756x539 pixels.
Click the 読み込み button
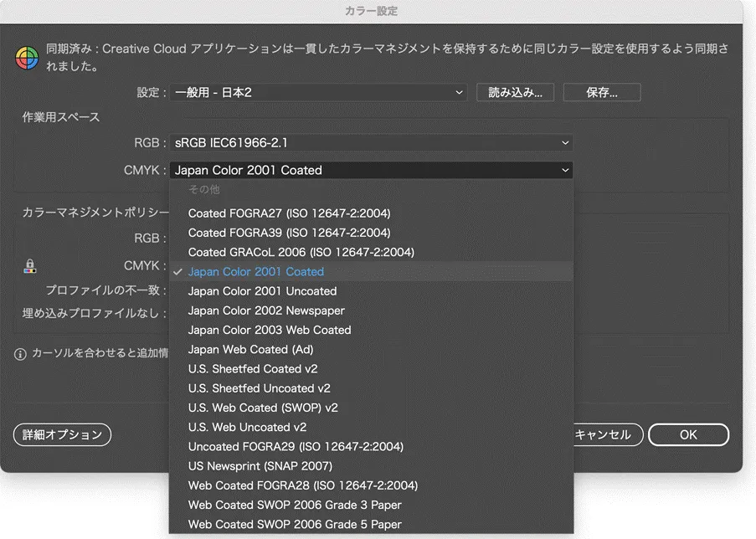(515, 92)
